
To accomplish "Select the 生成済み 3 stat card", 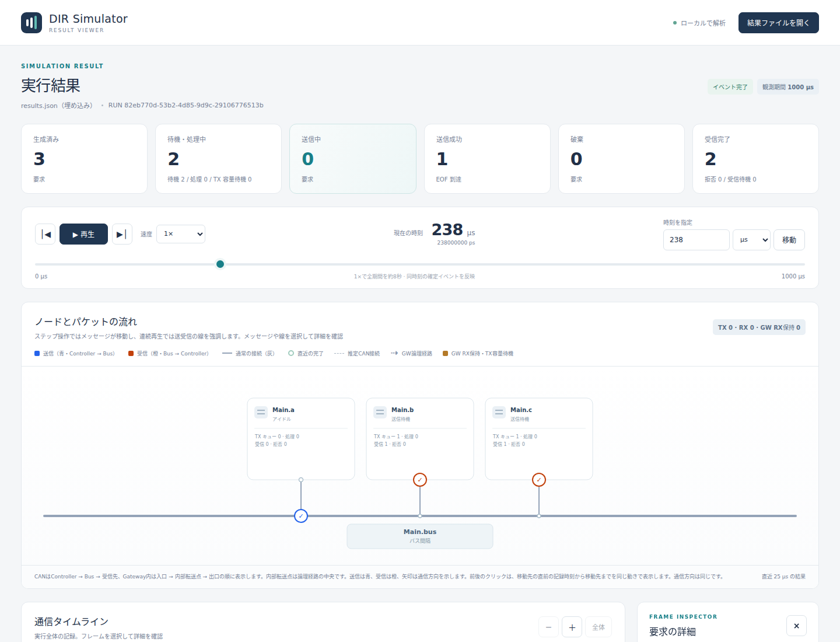I will (x=84, y=159).
